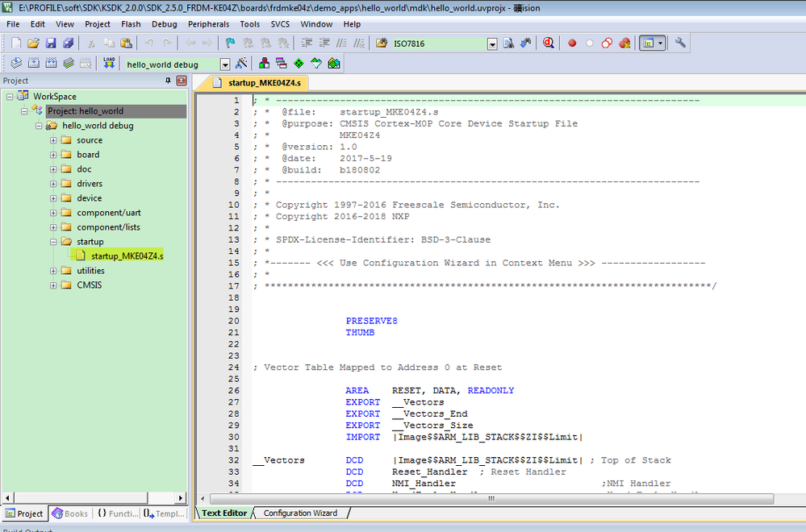This screenshot has width=806, height=532.
Task: Open the Project menu
Action: pos(97,24)
